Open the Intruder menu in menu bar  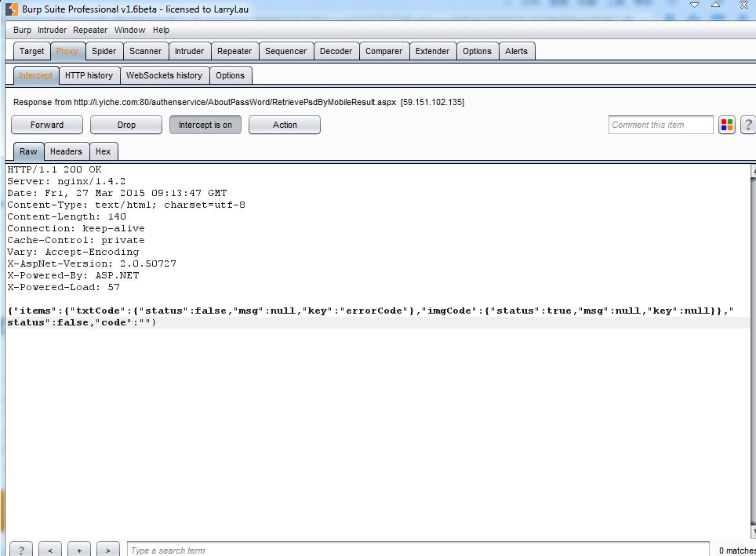52,30
